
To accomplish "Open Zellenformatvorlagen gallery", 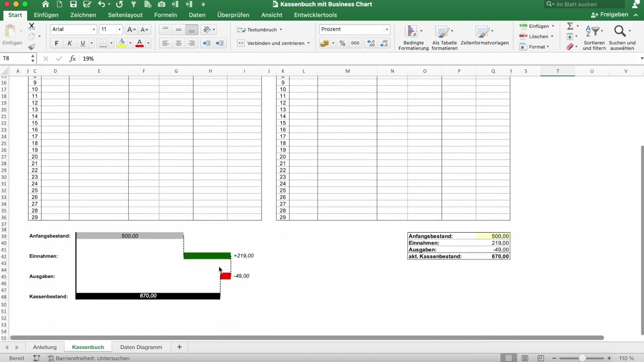I will tap(485, 36).
